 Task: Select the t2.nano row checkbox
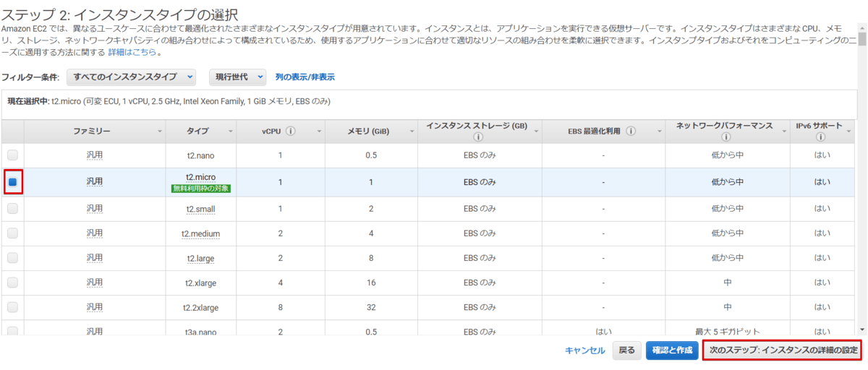[x=12, y=155]
